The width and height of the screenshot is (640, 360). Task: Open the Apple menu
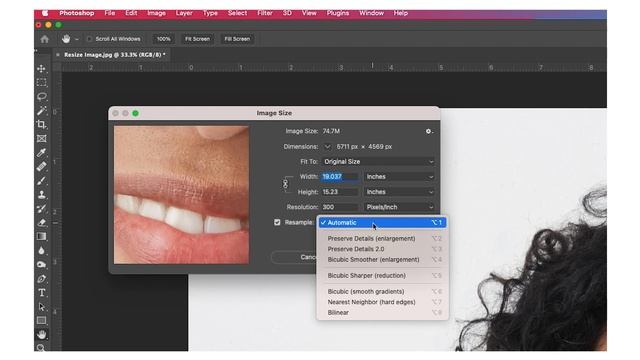[45, 13]
